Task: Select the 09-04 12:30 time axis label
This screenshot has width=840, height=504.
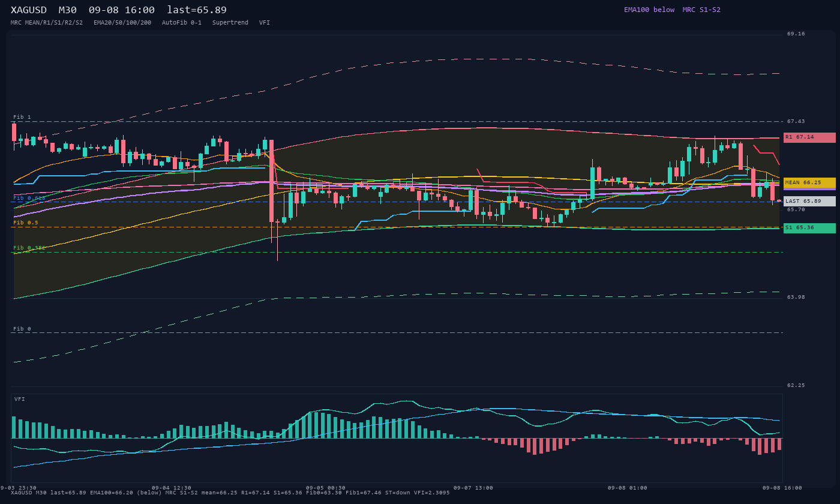Action: point(172,488)
